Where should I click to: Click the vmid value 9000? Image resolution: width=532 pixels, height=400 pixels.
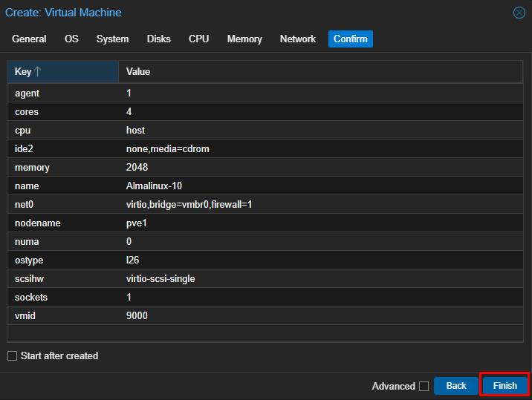click(137, 315)
